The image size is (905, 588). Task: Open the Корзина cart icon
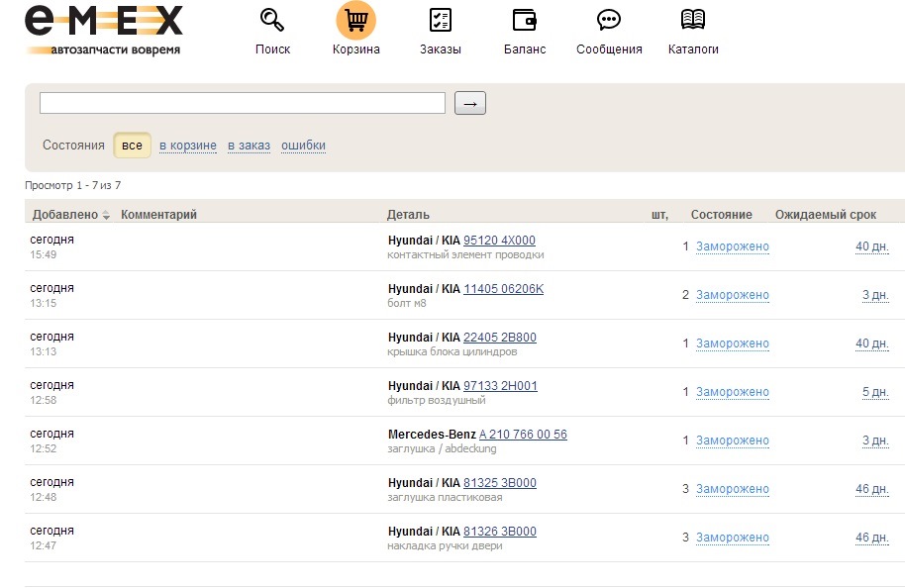pyautogui.click(x=356, y=20)
